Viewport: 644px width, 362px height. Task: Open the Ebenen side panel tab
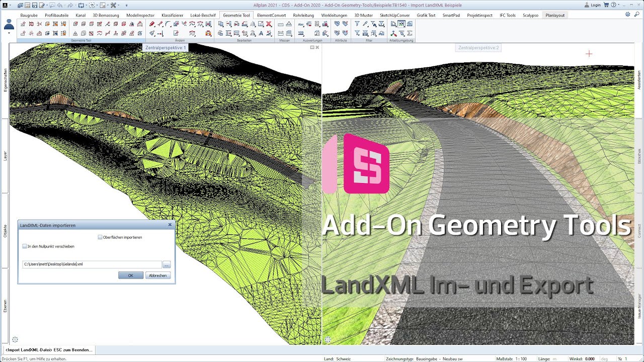pos(5,306)
